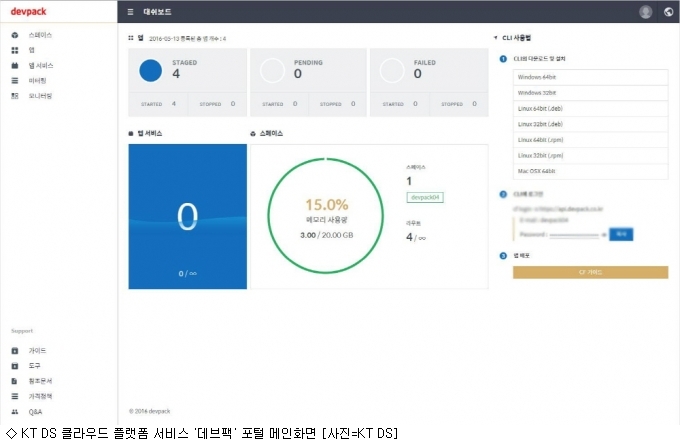Click the 앱 section grid icon heading
This screenshot has height=445, width=680.
(131, 38)
